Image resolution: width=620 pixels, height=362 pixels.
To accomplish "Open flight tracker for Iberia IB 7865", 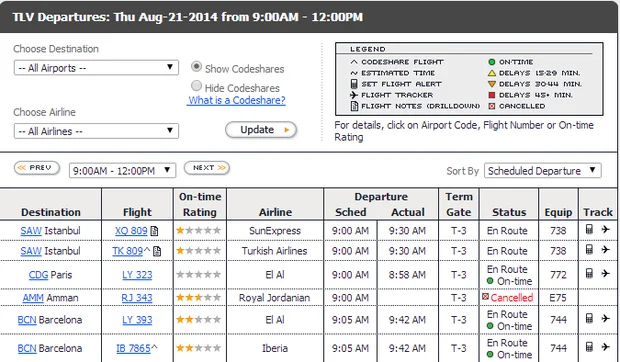I will coord(605,347).
